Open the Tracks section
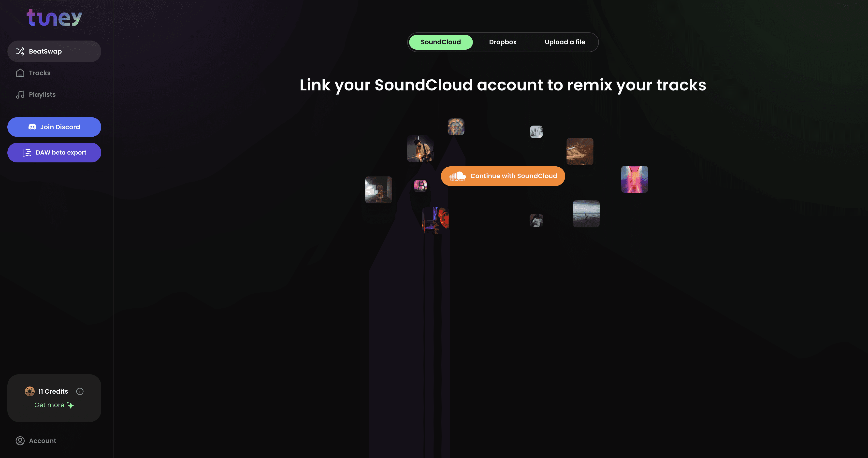This screenshot has width=868, height=458. point(40,73)
